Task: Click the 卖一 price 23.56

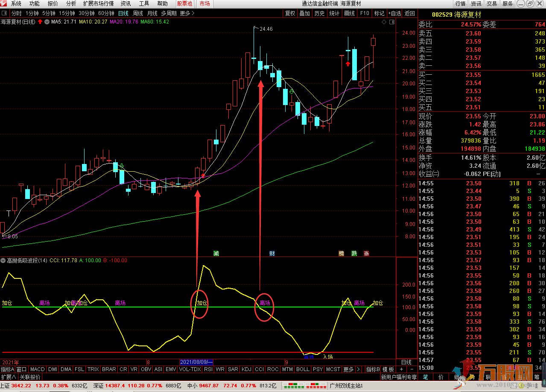Action: pos(473,66)
